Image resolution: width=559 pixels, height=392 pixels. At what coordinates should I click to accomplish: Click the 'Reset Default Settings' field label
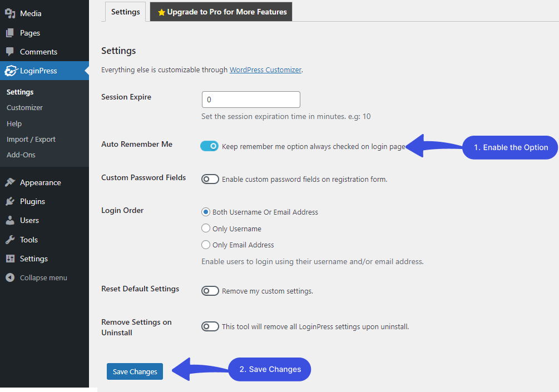point(140,289)
